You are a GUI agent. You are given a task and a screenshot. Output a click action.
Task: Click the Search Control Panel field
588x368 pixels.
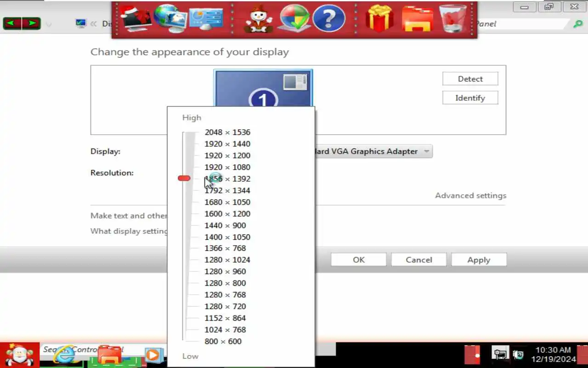[521, 24]
